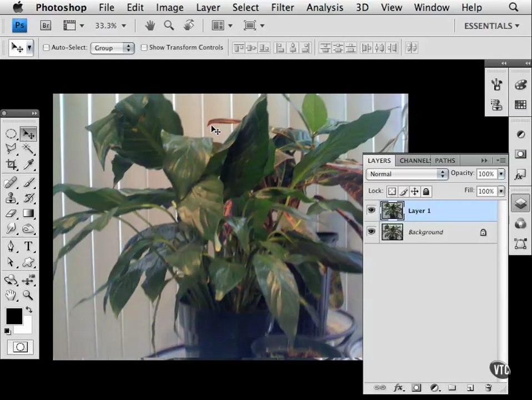Add a layer style via fx button
Screen dimensions: 532x400
click(x=398, y=387)
